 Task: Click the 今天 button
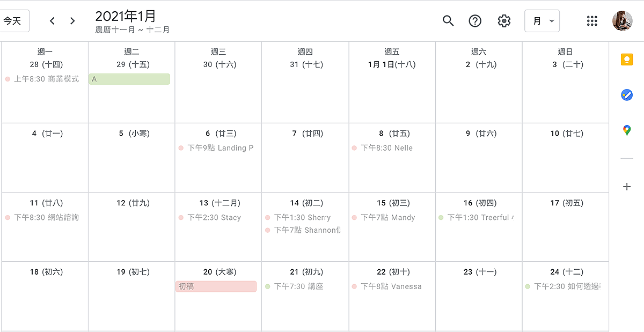coord(13,21)
